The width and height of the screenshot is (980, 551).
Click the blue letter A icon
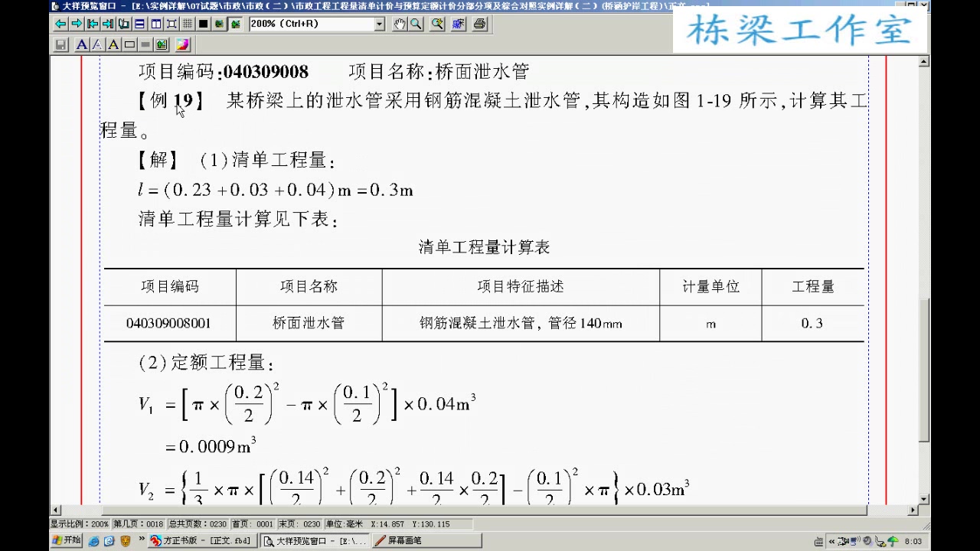pos(82,44)
